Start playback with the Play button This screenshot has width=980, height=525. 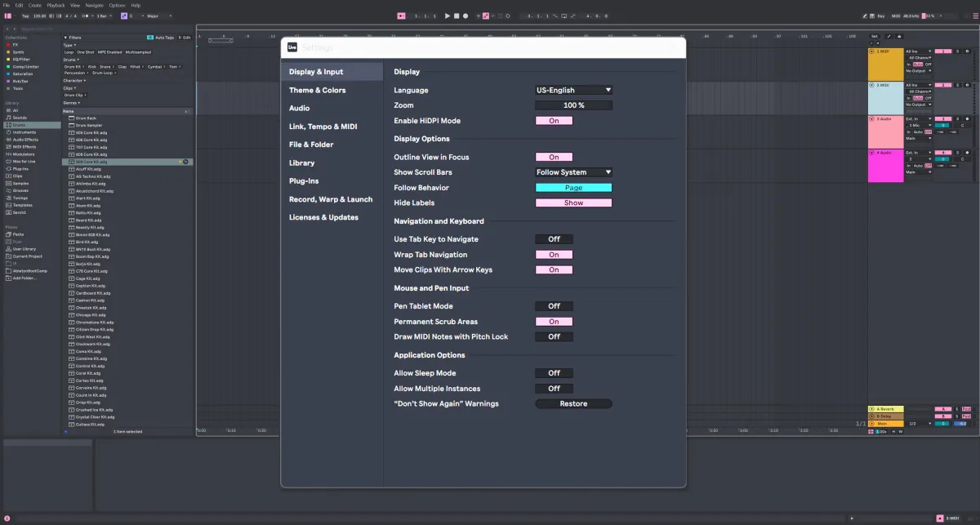[x=448, y=16]
